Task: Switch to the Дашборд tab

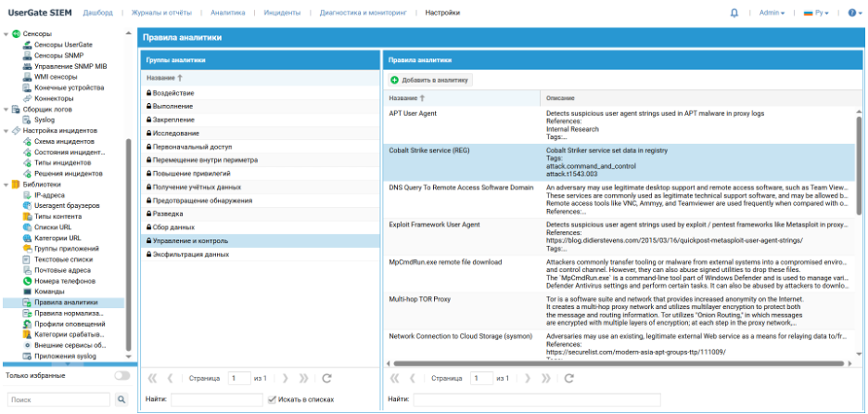Action: point(97,13)
